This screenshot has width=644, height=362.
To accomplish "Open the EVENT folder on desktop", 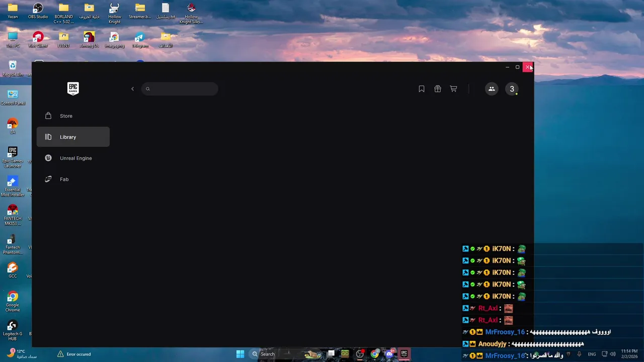I will point(63,40).
